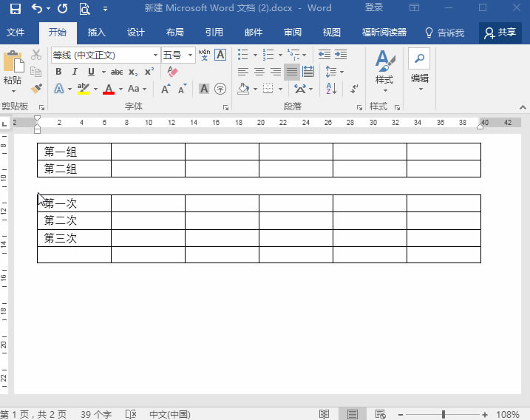Toggle Underline formatting
The width and height of the screenshot is (530, 420).
(91, 71)
